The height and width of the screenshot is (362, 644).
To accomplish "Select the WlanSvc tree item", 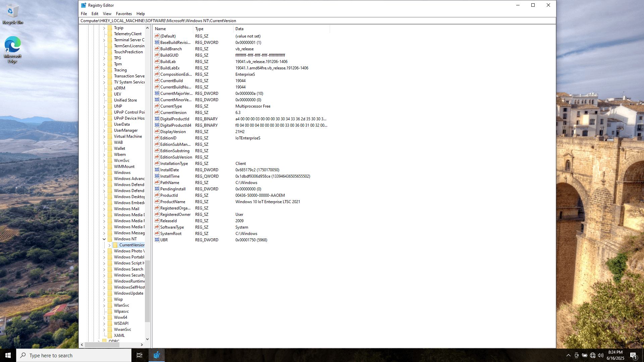I will 121,305.
